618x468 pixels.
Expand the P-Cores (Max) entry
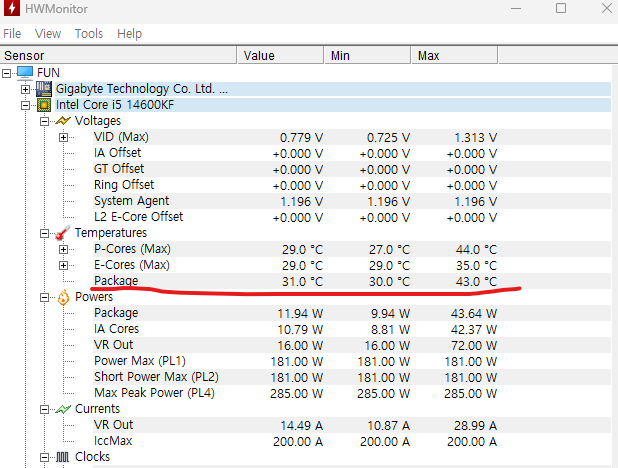click(63, 250)
